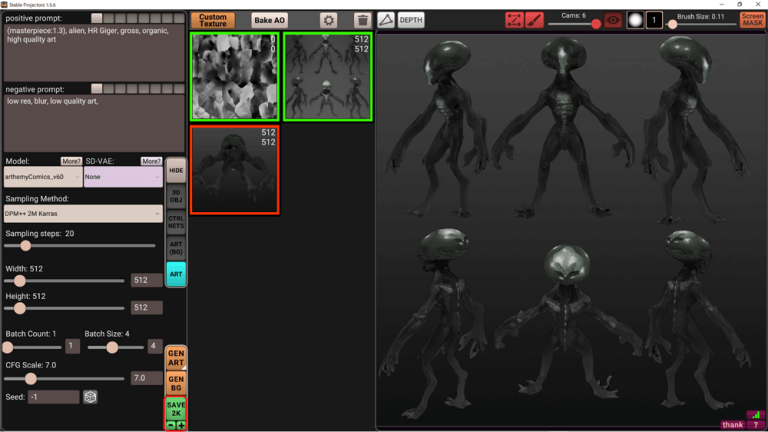
Task: Switch to the 3D OBJ tab
Action: coord(176,196)
